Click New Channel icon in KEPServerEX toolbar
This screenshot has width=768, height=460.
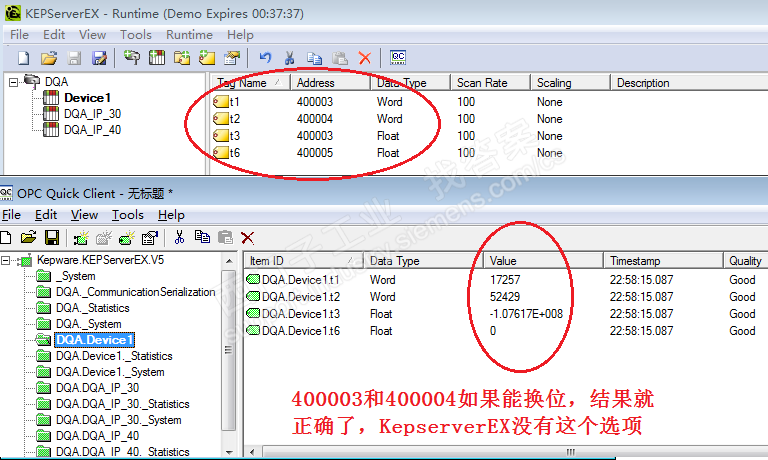coord(131,58)
